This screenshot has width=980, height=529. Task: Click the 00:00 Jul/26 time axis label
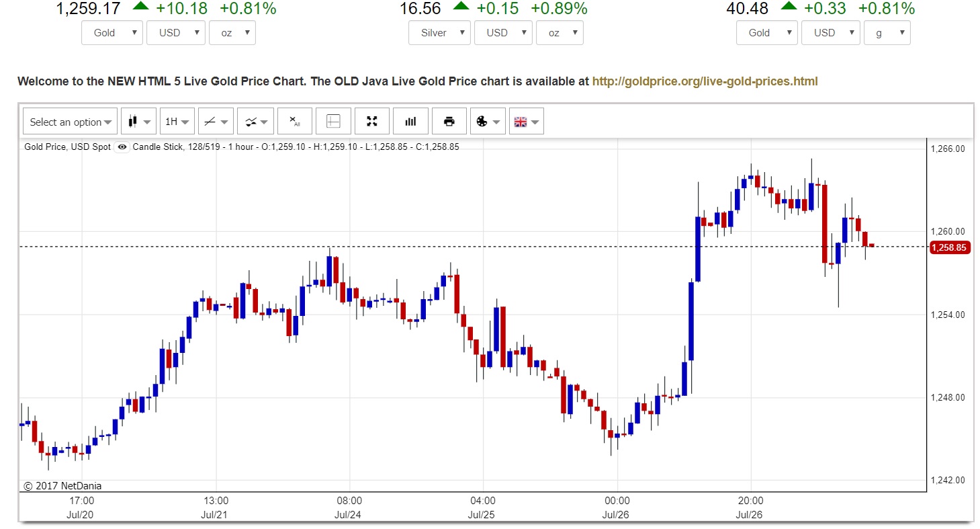(617, 507)
